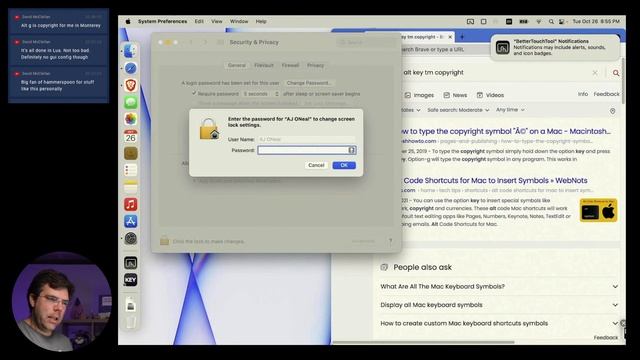
Task: Open App Store from the Dock
Action: [131, 221]
